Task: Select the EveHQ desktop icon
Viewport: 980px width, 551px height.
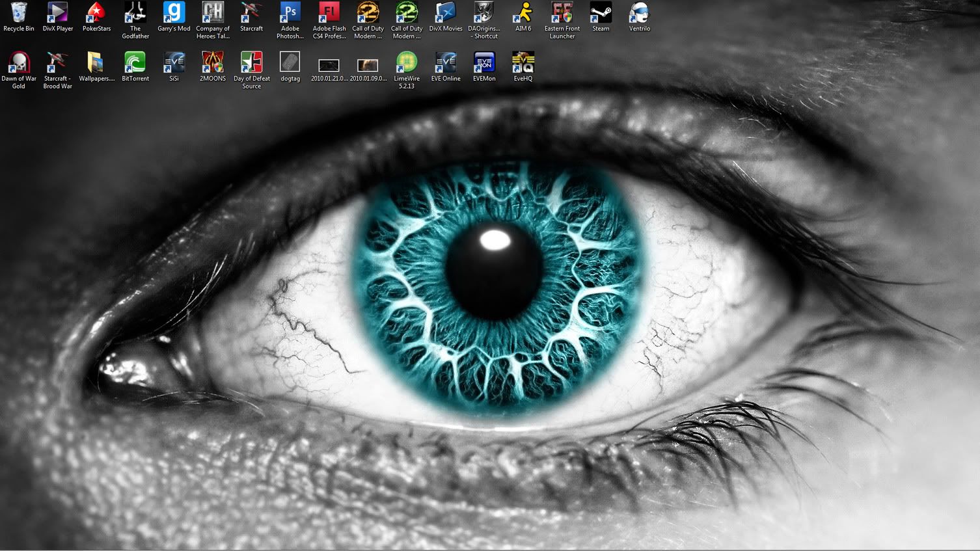Action: click(x=523, y=62)
